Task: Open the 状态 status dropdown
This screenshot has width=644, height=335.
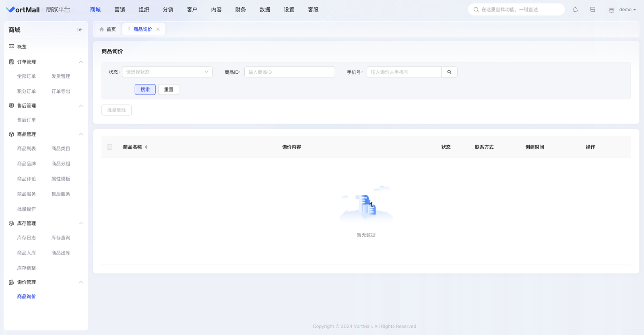Action: point(167,72)
